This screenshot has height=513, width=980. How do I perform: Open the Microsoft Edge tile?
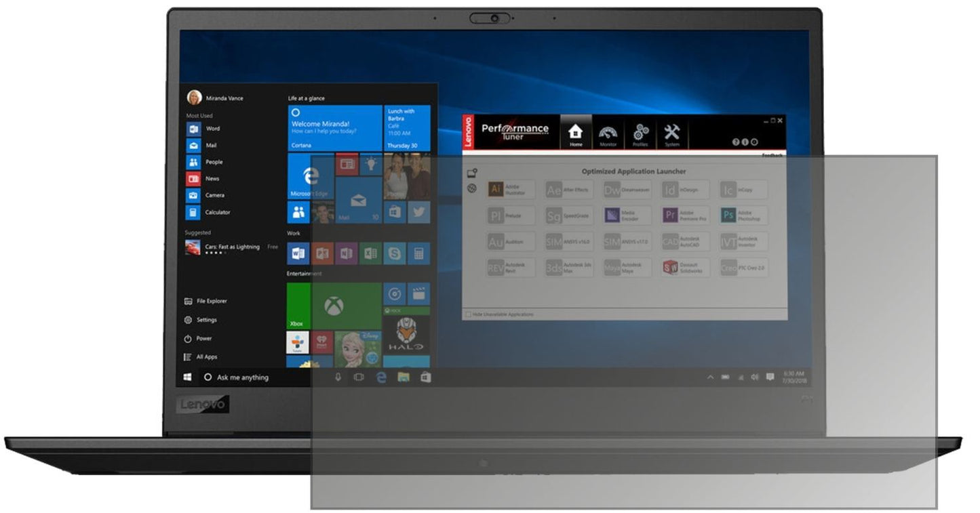pos(310,176)
